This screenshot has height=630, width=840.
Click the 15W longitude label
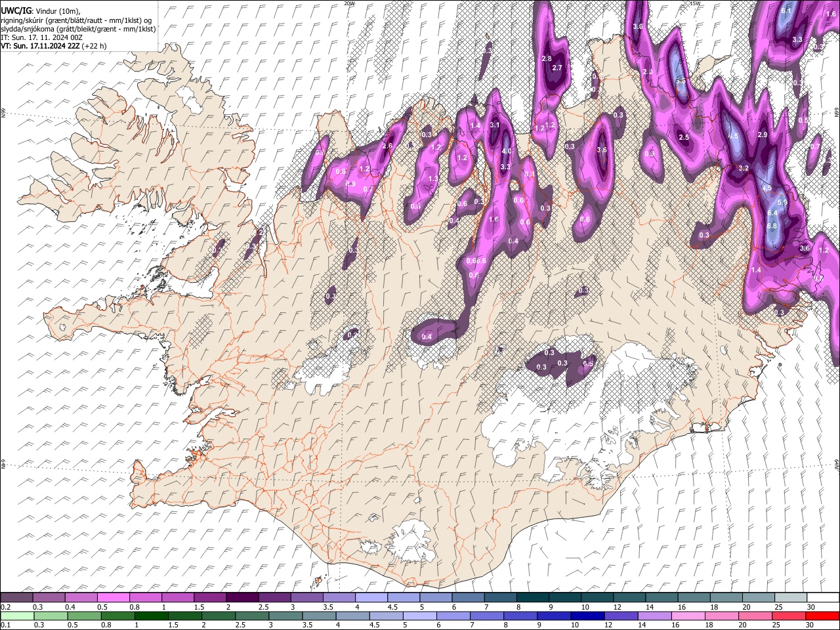click(695, 3)
